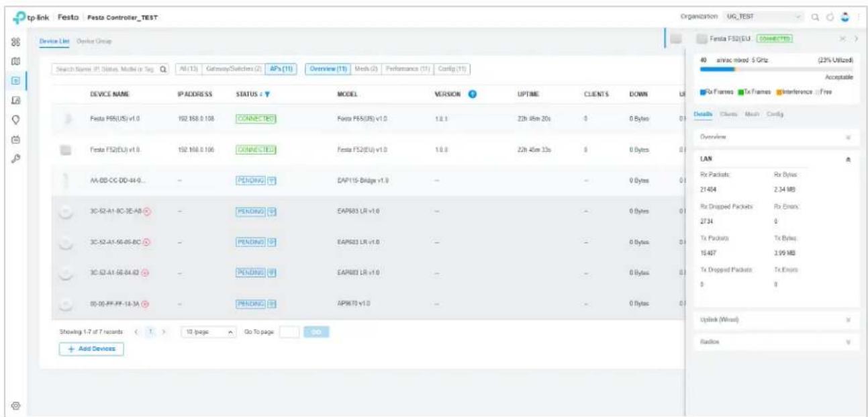The height and width of the screenshot is (417, 868).
Task: Click device image of Festa F65(US) row
Action: point(67,120)
